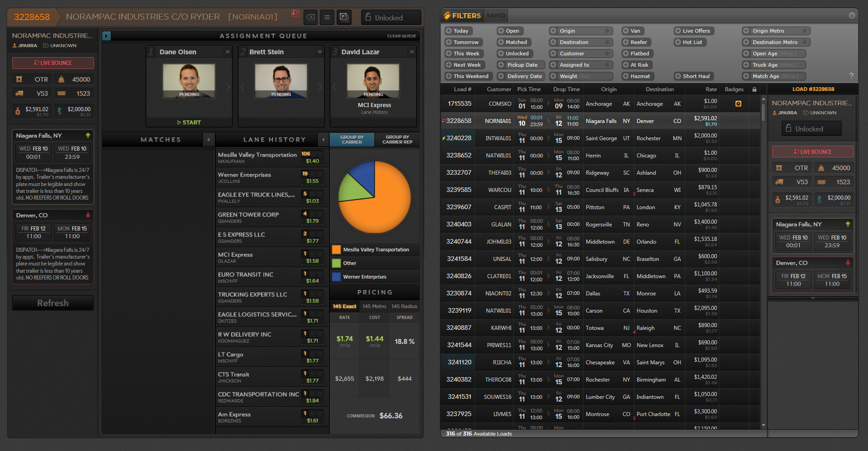Click the play arrow beside Assignment Queue
The image size is (868, 451).
[x=107, y=36]
